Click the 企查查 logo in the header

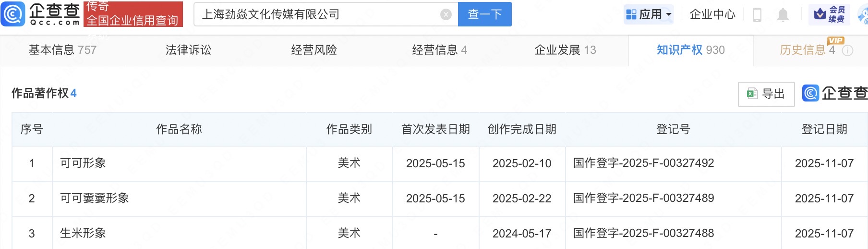40,14
